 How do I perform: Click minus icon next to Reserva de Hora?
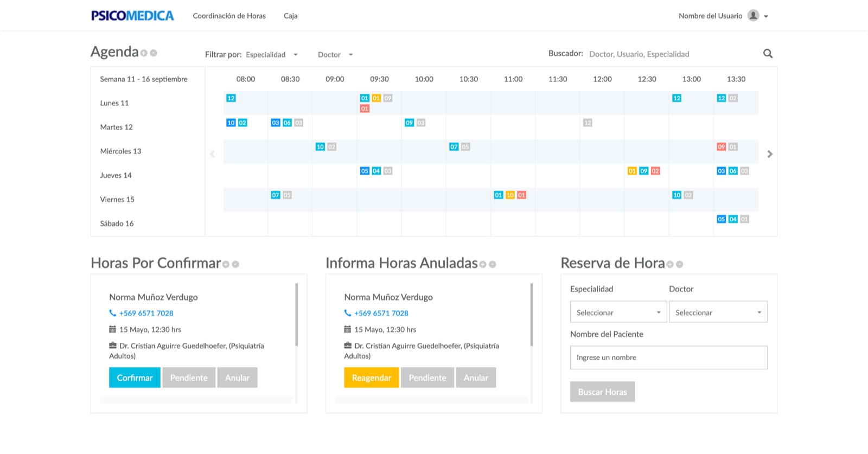click(x=680, y=265)
